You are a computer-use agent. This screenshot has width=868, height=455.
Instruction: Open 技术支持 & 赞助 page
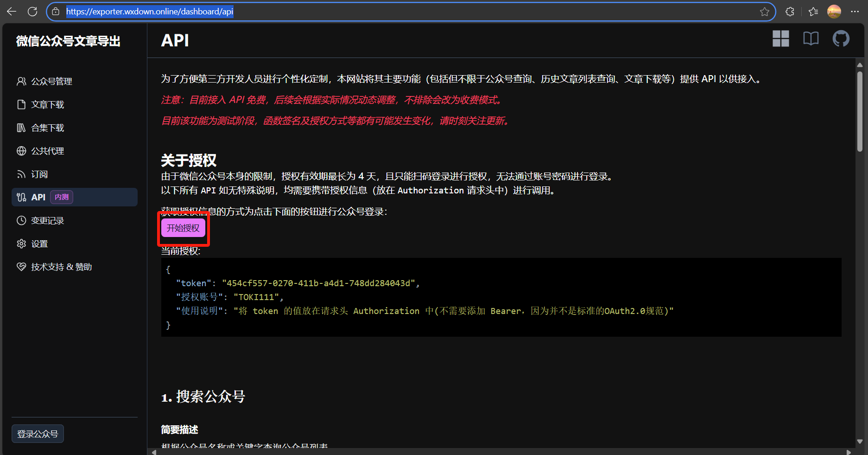tap(75, 267)
